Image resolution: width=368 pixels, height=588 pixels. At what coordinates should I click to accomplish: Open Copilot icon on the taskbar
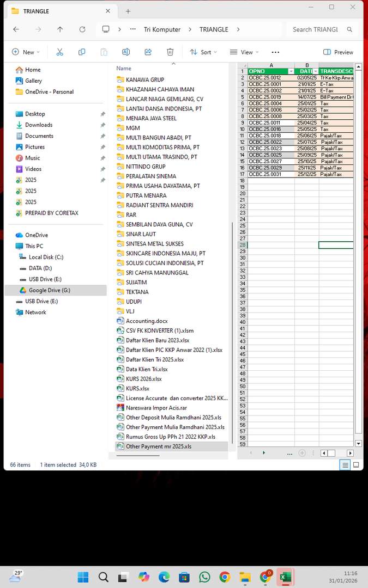click(x=144, y=577)
